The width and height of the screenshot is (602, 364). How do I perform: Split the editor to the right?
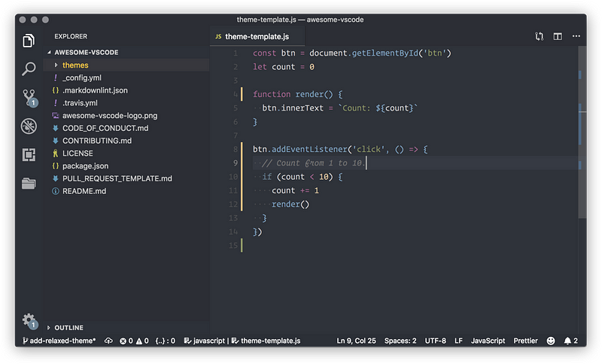tap(558, 36)
